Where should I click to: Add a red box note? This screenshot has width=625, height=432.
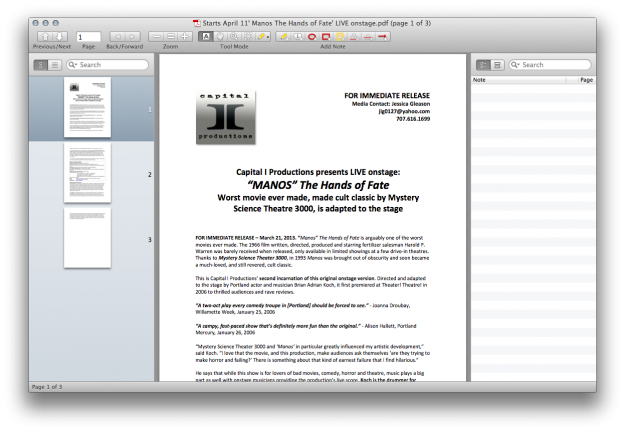click(326, 37)
